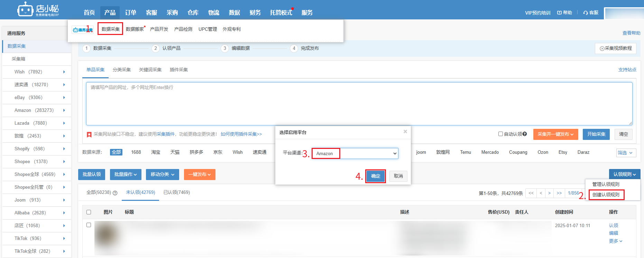The width and height of the screenshot is (644, 258).
Task: Go to first page with << button
Action: pyautogui.click(x=531, y=193)
